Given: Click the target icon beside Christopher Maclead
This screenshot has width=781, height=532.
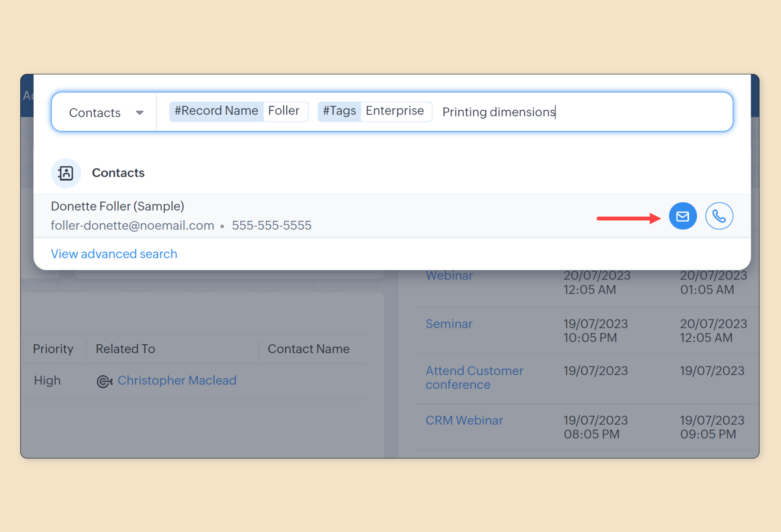Looking at the screenshot, I should point(104,381).
